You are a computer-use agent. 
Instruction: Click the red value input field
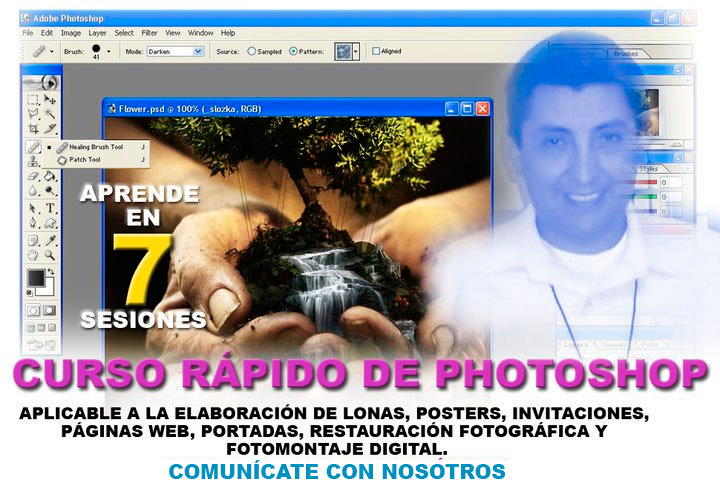coord(671,182)
